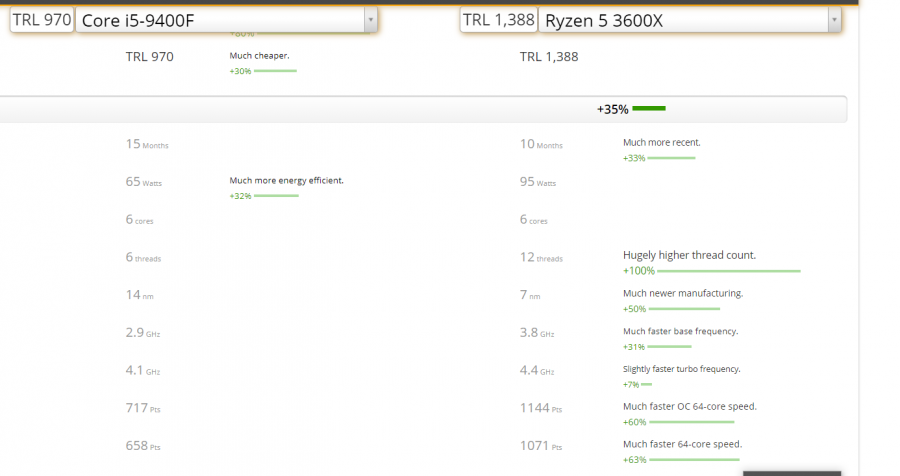Viewport: 900px width, 476px height.
Task: Click 'Much more recent.' text
Action: coord(662,142)
